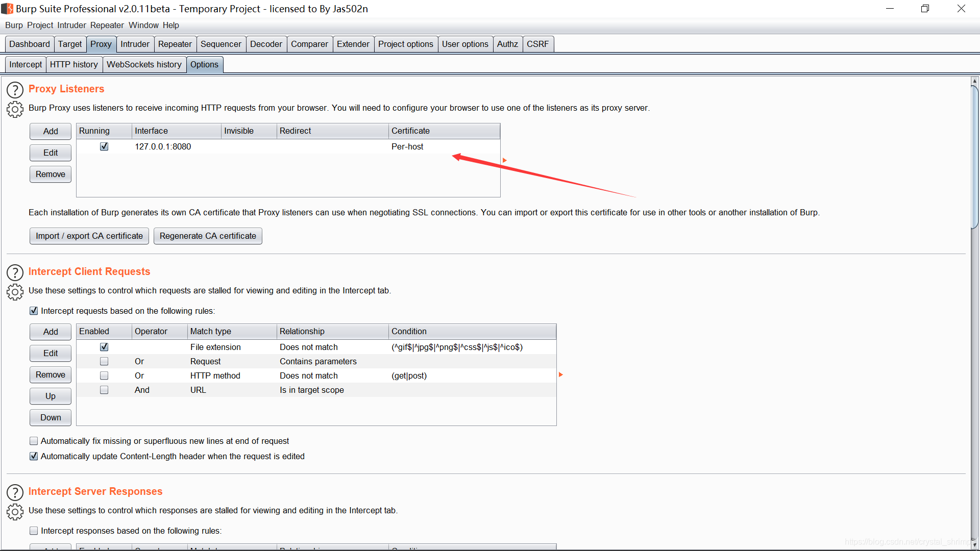Click the vertical scrollbar thumb
Image resolution: width=980 pixels, height=551 pixels.
(974, 157)
